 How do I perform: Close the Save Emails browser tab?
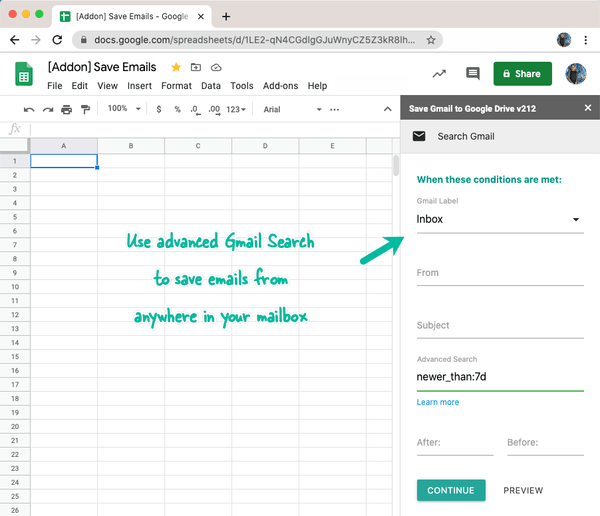pos(201,16)
